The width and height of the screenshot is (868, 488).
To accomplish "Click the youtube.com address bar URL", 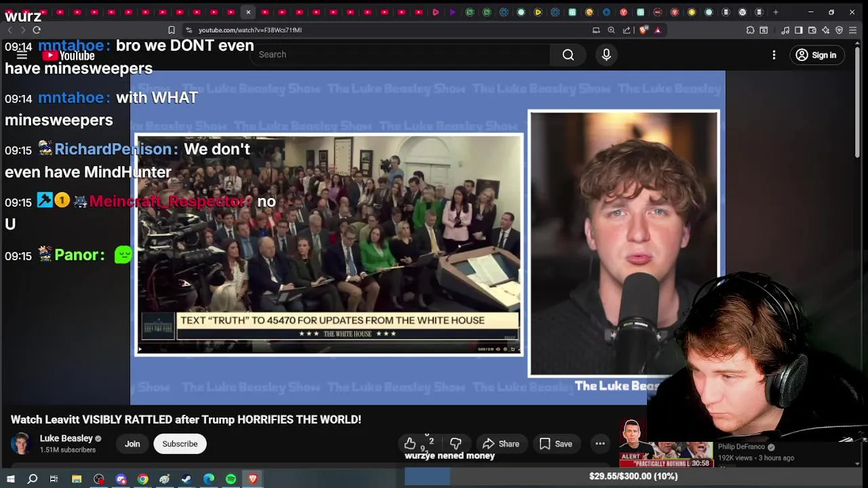I will point(250,30).
